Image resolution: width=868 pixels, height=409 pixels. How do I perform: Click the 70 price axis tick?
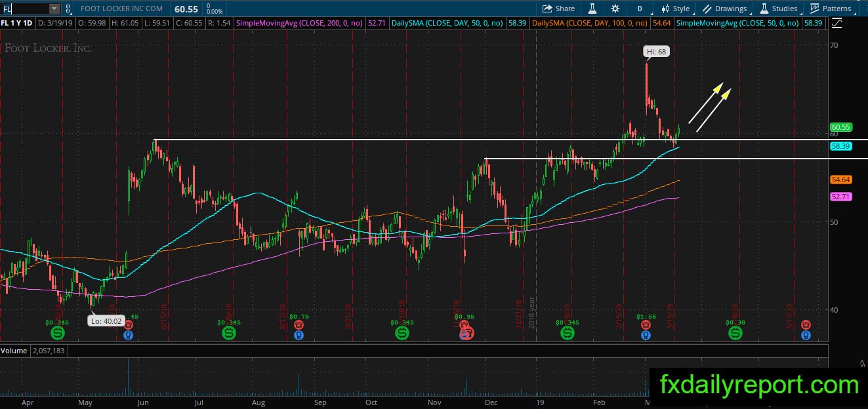click(x=834, y=45)
